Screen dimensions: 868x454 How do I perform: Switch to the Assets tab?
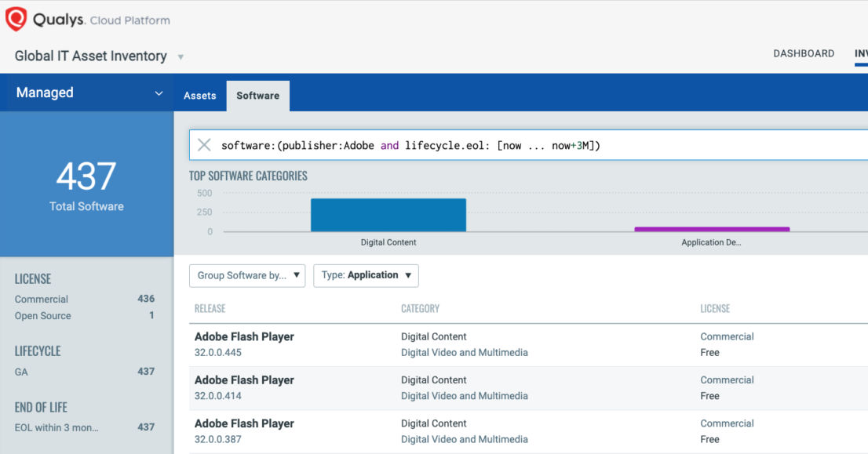(200, 96)
